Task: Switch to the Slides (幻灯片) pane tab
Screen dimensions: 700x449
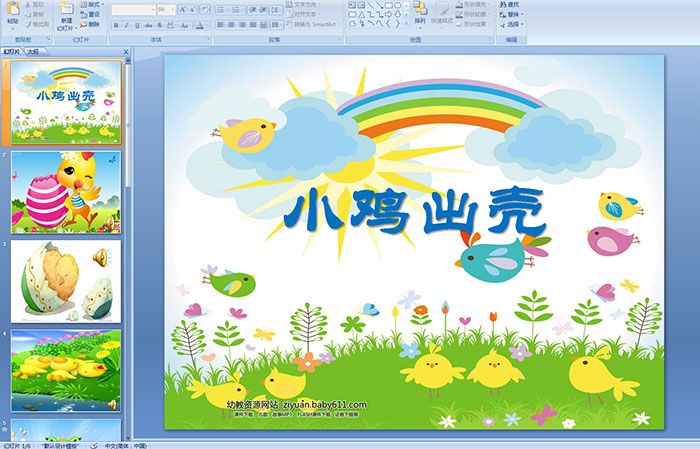Action: [x=12, y=52]
